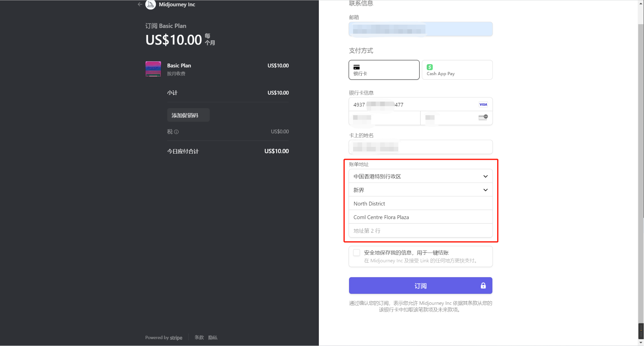Click the 今日应付合计 total US$10.00 amount
The width and height of the screenshot is (644, 346).
click(x=276, y=151)
